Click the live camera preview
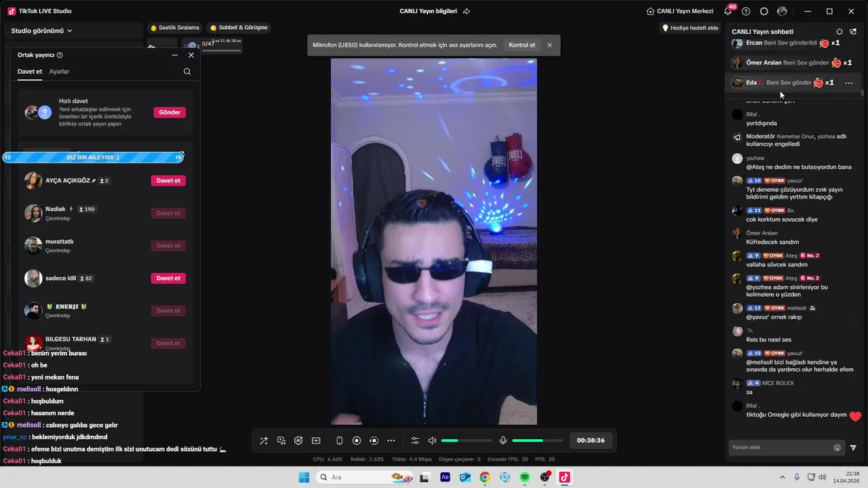Screen dimensions: 868x488 point(434,241)
